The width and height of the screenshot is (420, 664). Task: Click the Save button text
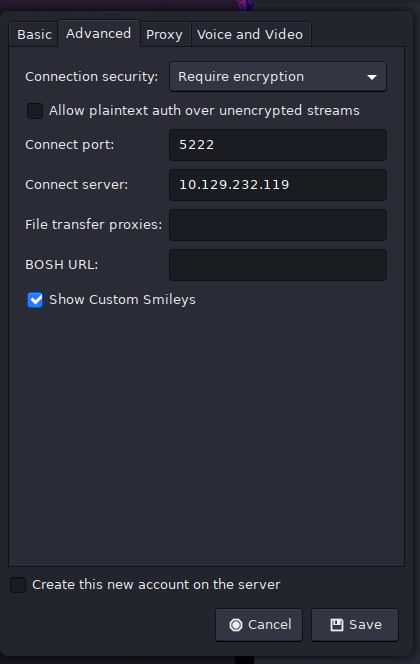[x=365, y=625]
